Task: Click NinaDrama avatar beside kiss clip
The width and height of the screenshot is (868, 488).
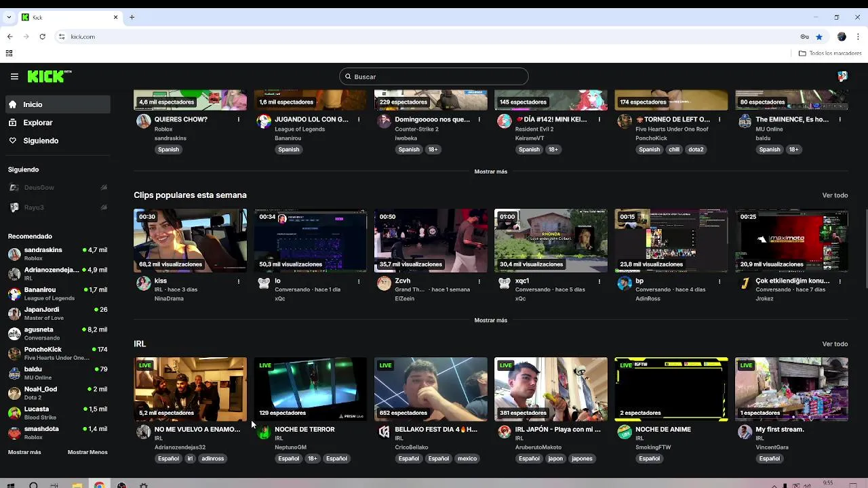Action: [x=143, y=283]
